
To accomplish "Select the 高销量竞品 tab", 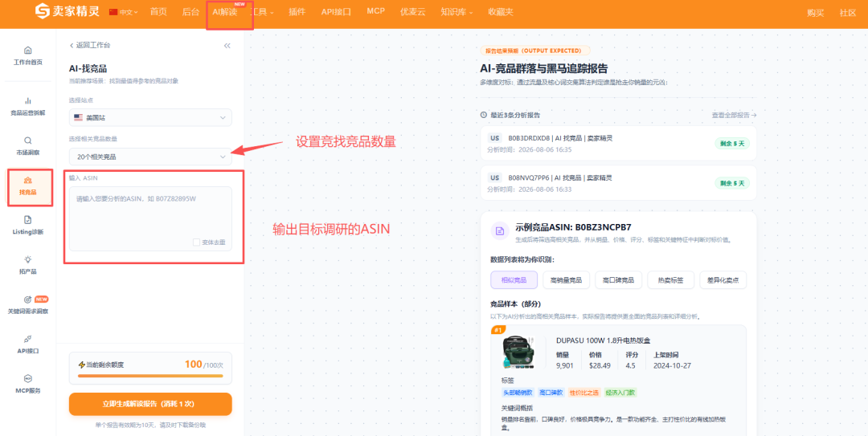I will tap(567, 280).
